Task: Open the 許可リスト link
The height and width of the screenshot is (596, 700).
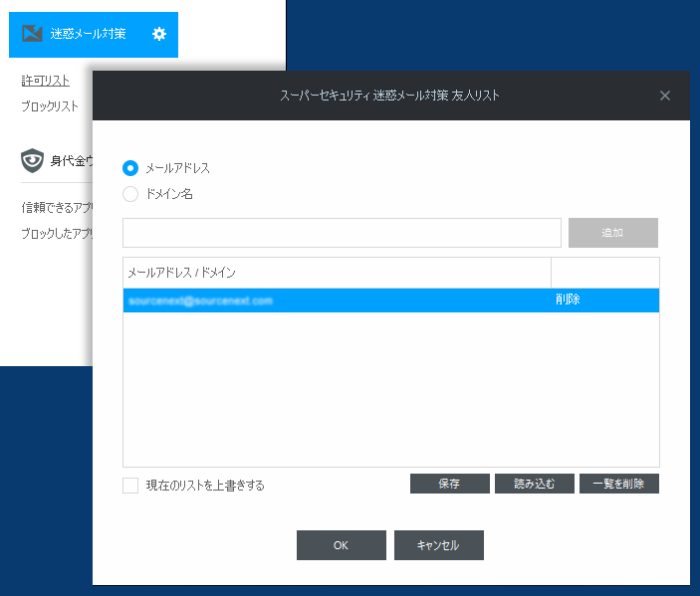Action: click(x=46, y=81)
